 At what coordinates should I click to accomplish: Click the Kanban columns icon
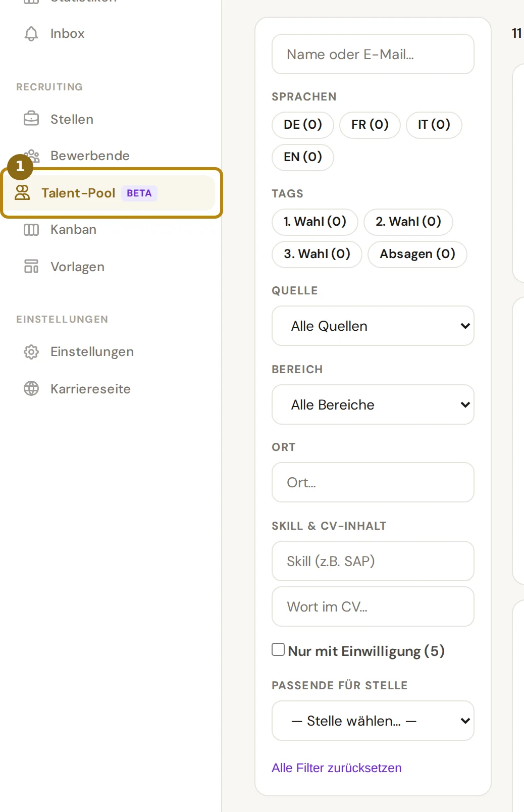tap(31, 230)
